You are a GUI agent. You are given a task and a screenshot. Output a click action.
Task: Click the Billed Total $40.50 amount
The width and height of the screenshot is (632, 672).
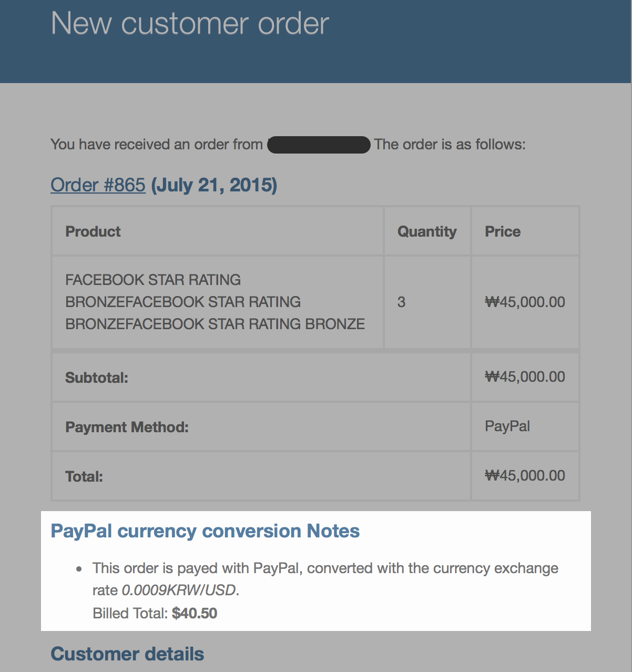[195, 613]
